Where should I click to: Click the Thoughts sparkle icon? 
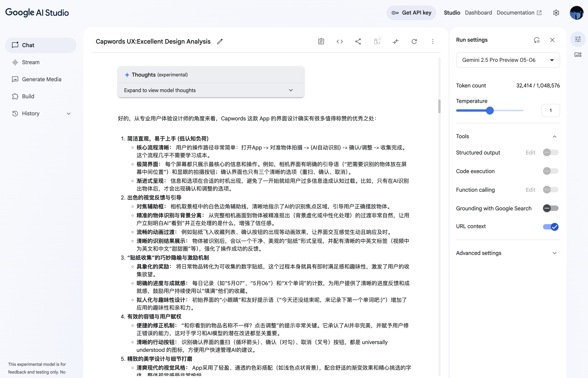pyautogui.click(x=127, y=75)
